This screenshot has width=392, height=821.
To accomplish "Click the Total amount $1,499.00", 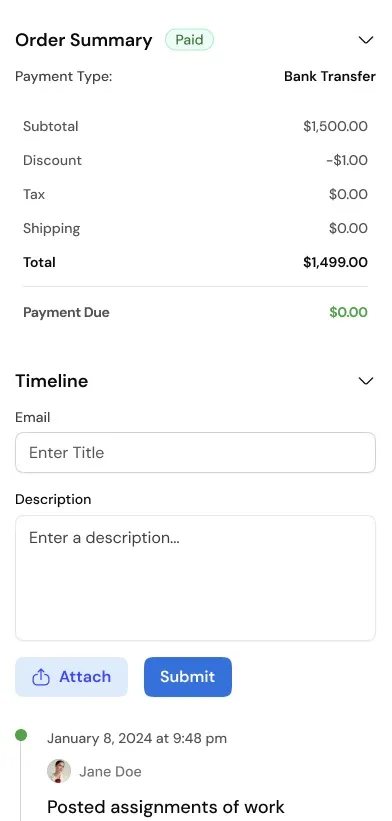I will pyautogui.click(x=335, y=262).
